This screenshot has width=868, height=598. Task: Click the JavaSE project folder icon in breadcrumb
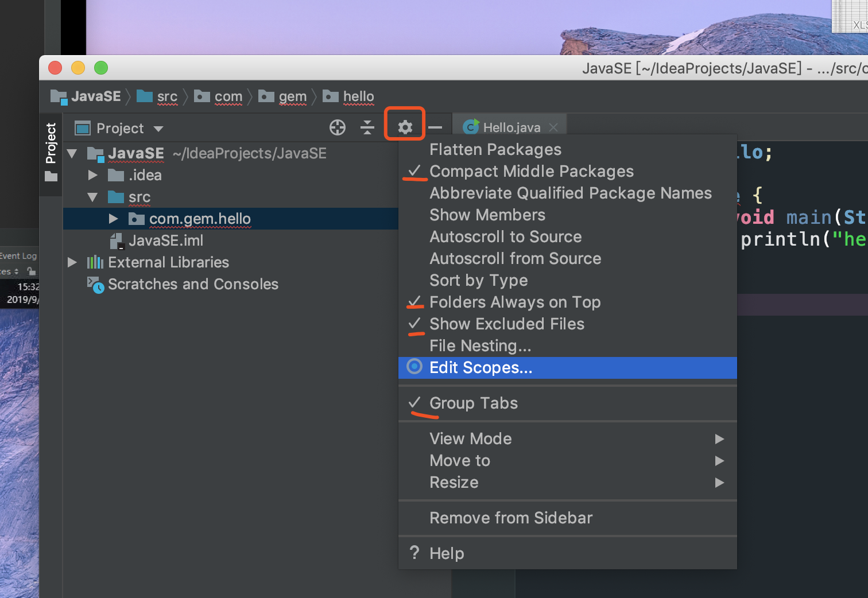pyautogui.click(x=59, y=96)
